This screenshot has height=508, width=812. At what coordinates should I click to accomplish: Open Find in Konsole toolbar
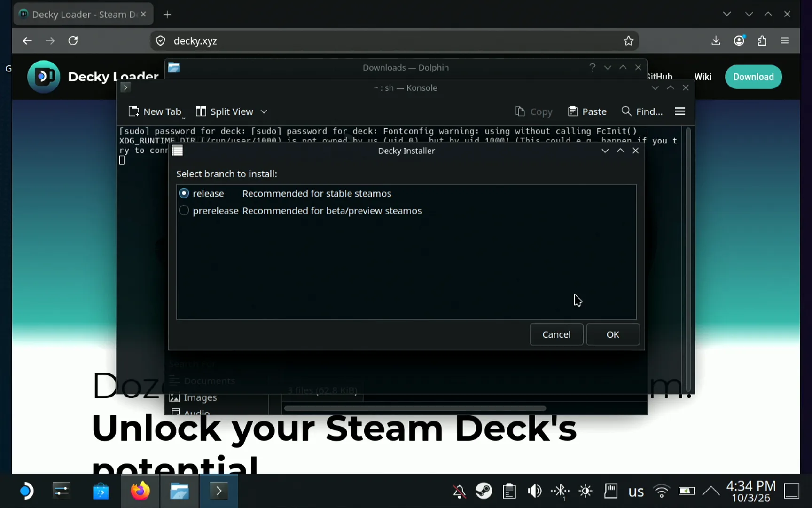point(642,111)
